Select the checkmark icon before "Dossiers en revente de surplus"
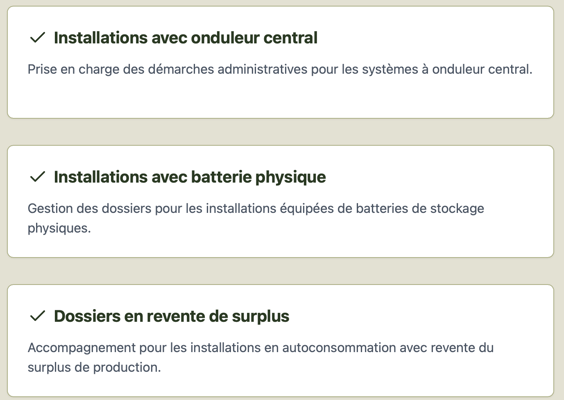Viewport: 564px width, 400px height. point(37,316)
